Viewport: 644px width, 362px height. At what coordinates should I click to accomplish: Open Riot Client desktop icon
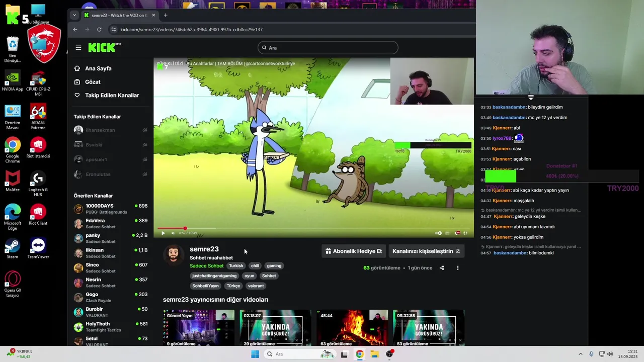point(38,215)
